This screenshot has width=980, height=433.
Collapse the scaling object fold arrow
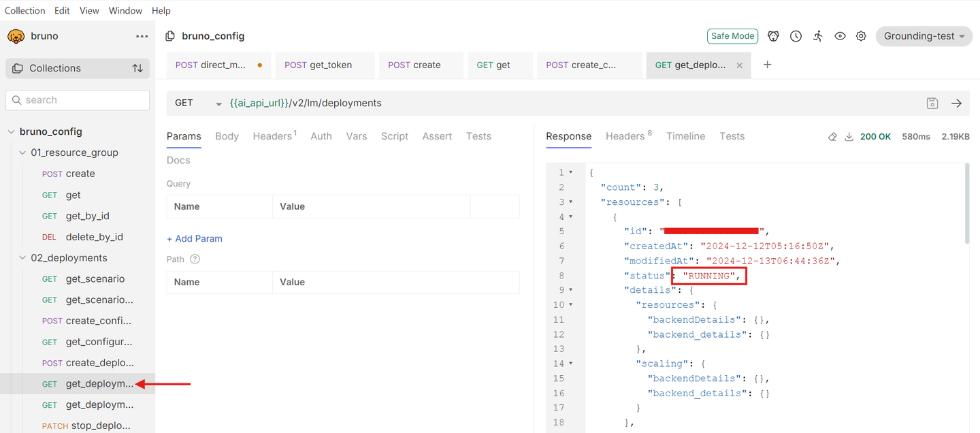tap(570, 364)
